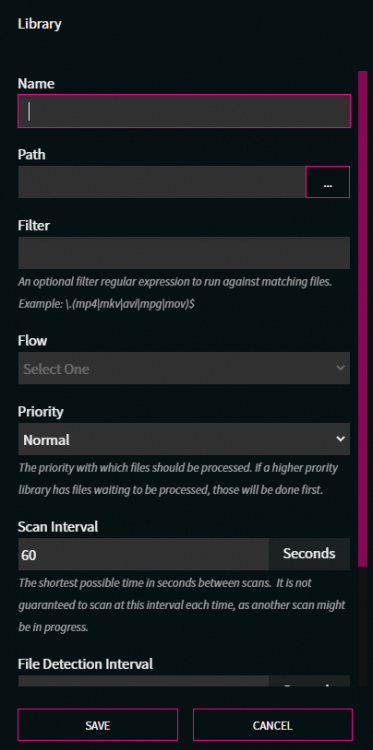Click the Library panel heading
Viewport: 373px width, 750px height.
click(x=40, y=23)
